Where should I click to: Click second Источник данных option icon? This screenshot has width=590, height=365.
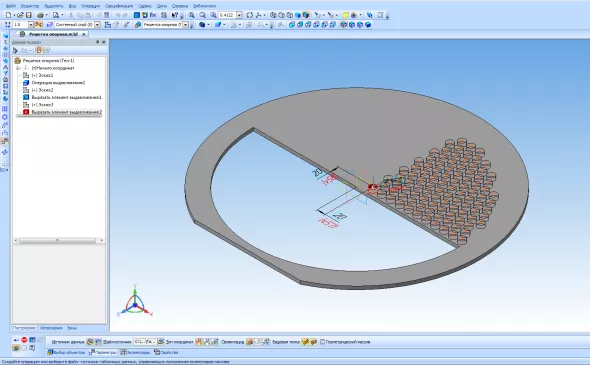(x=98, y=342)
